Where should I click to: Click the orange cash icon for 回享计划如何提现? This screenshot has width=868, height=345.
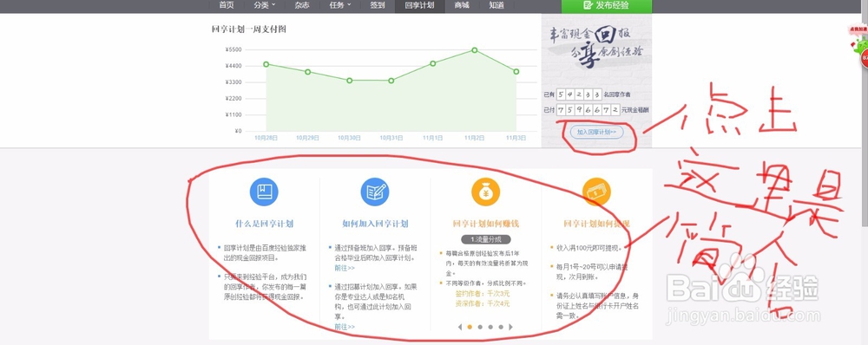596,192
